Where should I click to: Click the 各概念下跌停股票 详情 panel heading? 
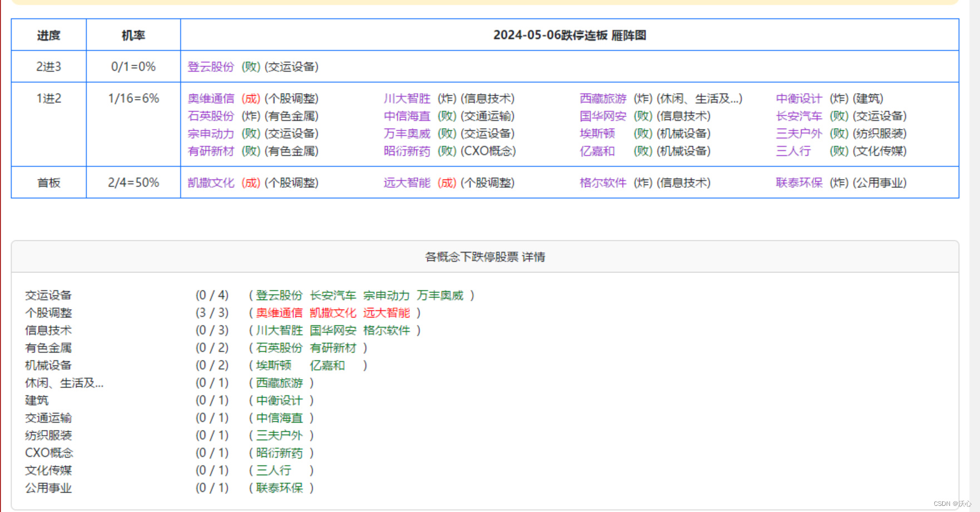point(485,257)
